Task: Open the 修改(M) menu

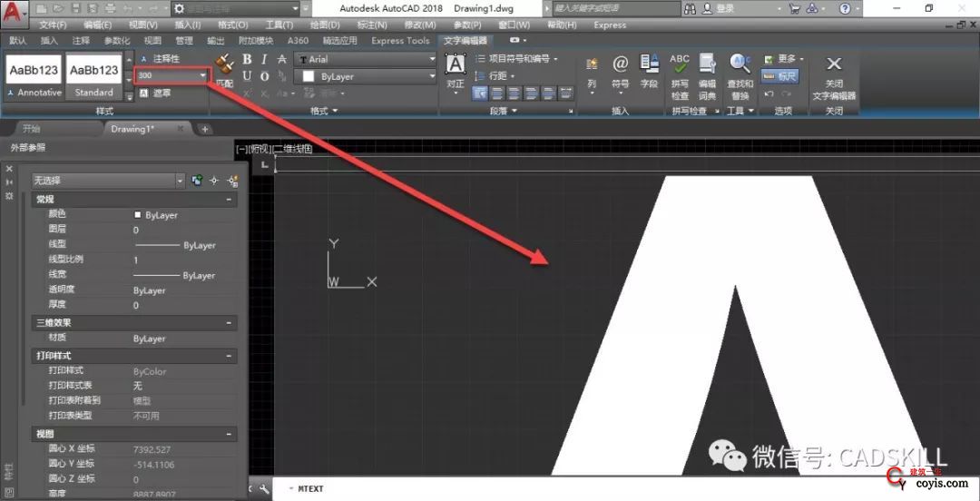Action: (x=420, y=25)
